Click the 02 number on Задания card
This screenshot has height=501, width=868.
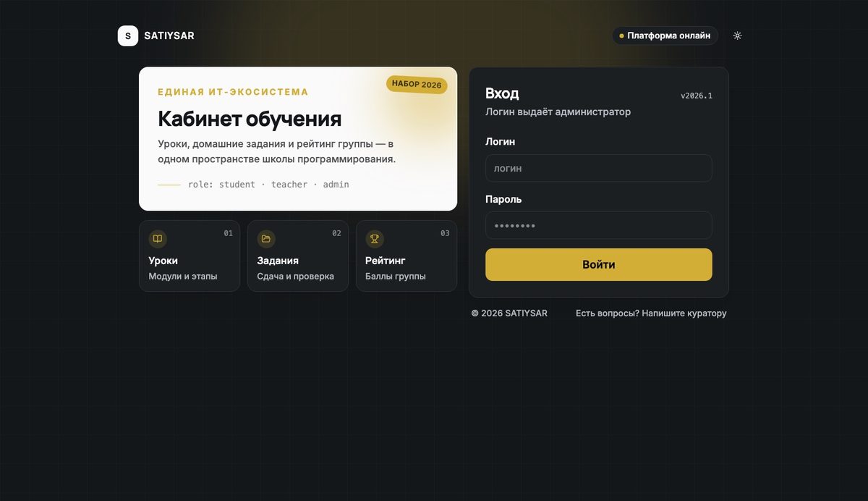point(337,233)
